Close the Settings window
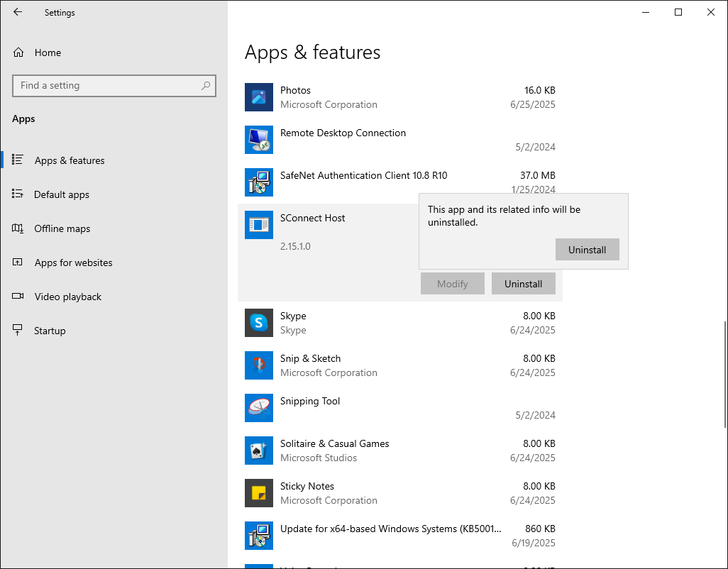Image resolution: width=728 pixels, height=569 pixels. pyautogui.click(x=710, y=12)
